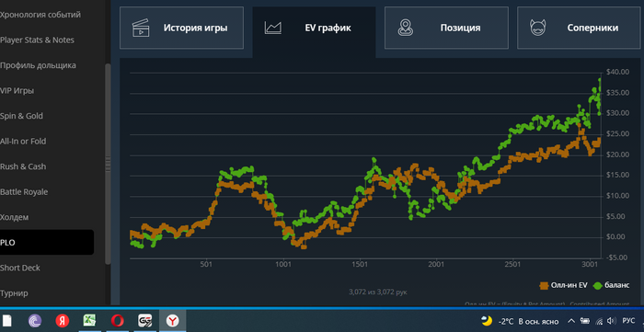Click the volume speaker icon in the tray
Screen dimensions: 644x332
[612, 321]
